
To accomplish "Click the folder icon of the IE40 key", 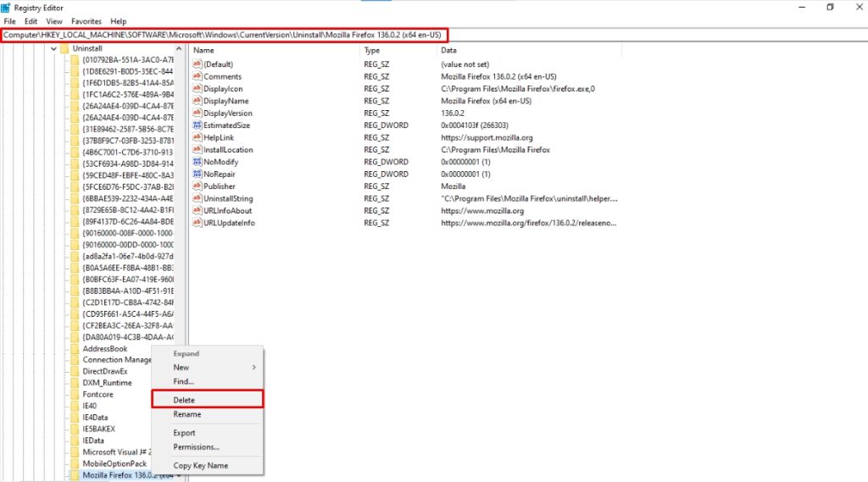I will pyautogui.click(x=75, y=406).
